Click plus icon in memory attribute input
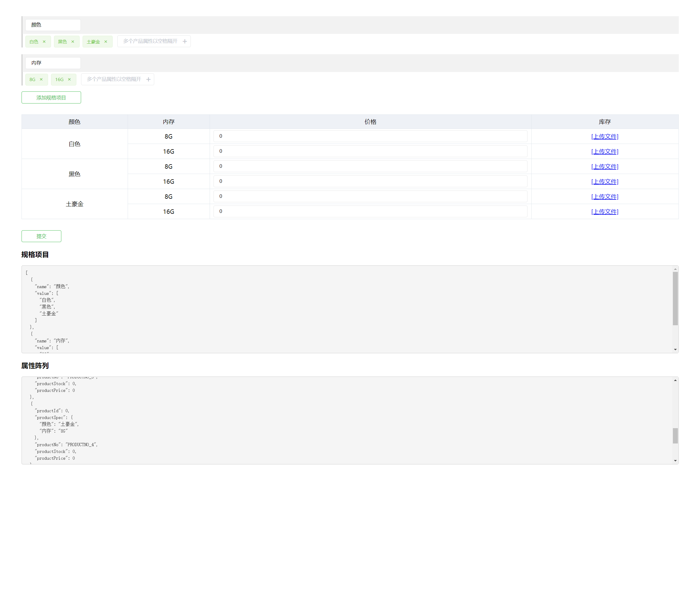This screenshot has width=700, height=598. coord(148,79)
